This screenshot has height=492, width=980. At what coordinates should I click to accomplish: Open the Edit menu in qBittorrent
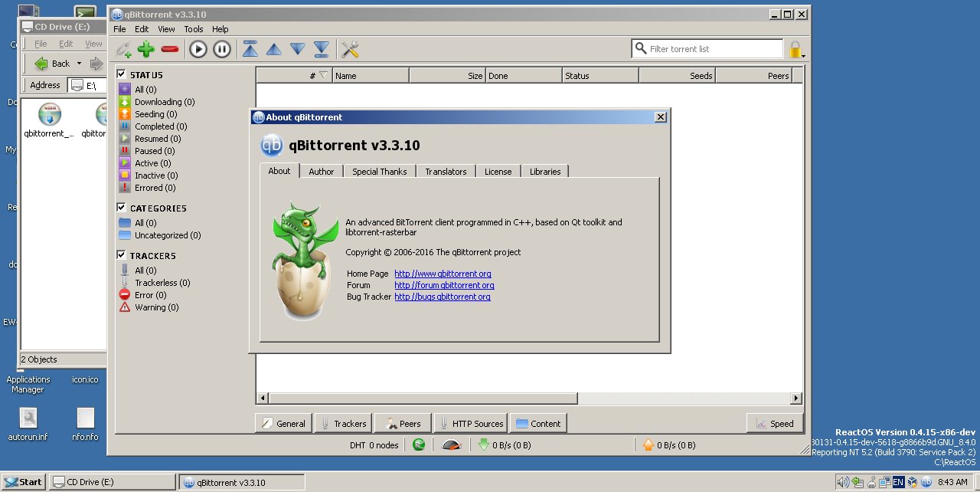coord(142,29)
